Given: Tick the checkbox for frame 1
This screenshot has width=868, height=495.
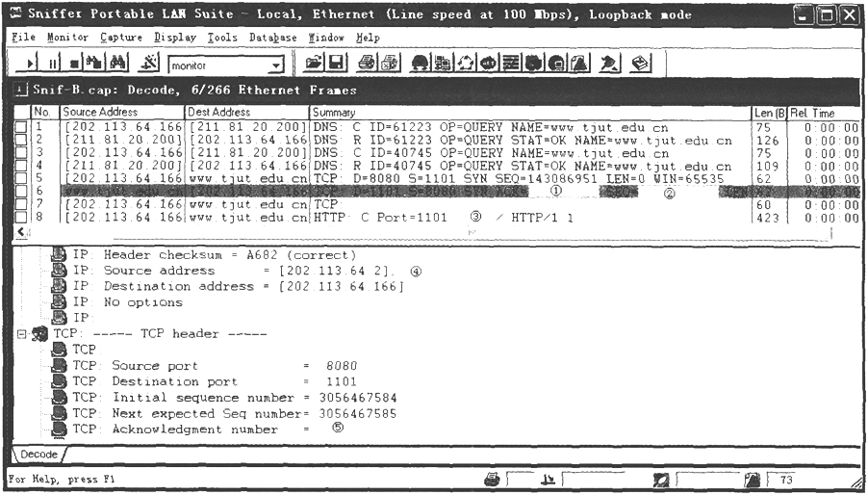Looking at the screenshot, I should click(22, 126).
